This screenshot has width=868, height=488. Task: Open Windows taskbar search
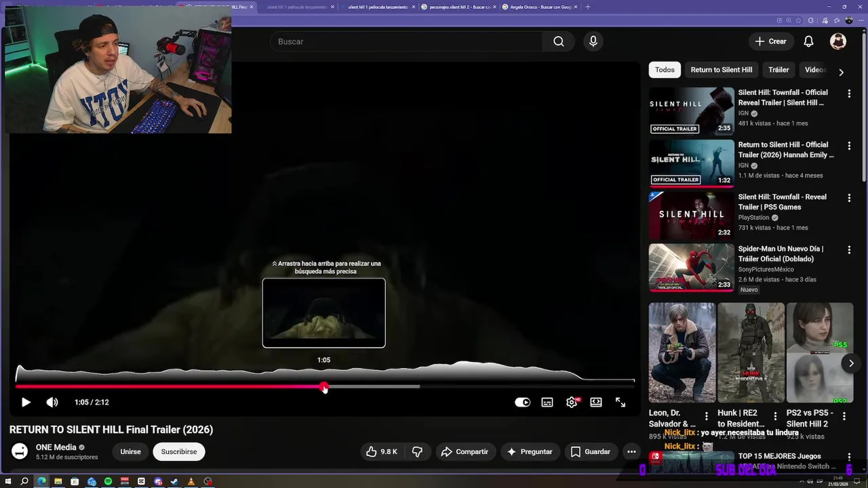tap(24, 481)
